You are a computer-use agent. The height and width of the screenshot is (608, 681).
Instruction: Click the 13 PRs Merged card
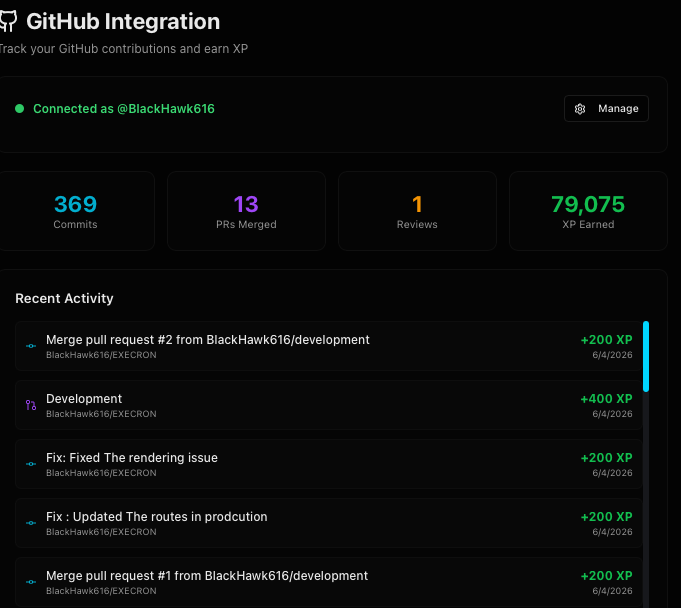[x=246, y=211]
